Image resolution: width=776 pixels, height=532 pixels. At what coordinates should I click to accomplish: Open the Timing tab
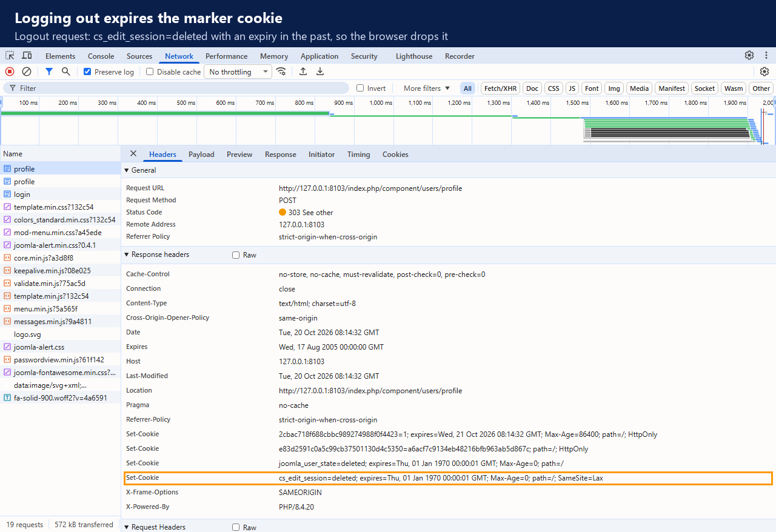[358, 155]
